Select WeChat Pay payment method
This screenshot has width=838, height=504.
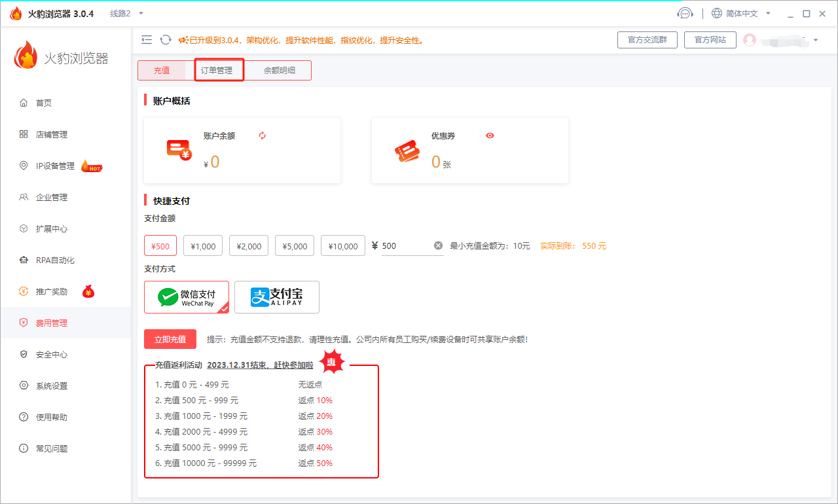coord(187,297)
